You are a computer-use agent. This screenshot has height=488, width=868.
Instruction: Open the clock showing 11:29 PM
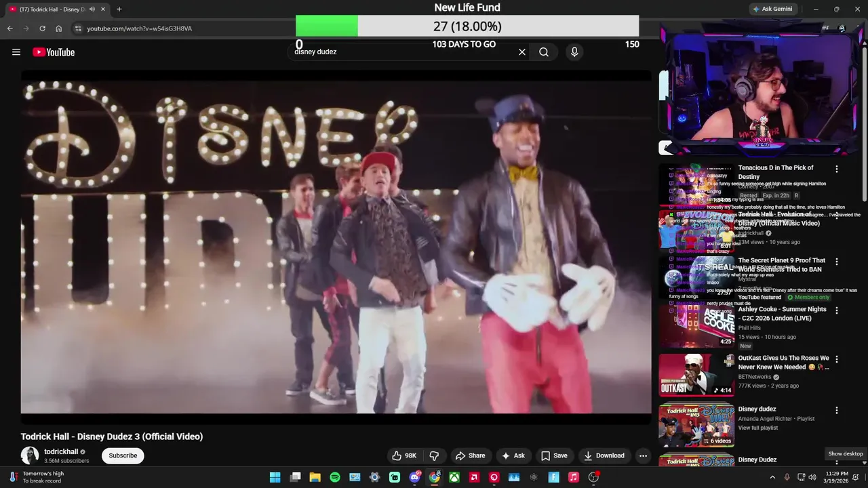(x=837, y=477)
